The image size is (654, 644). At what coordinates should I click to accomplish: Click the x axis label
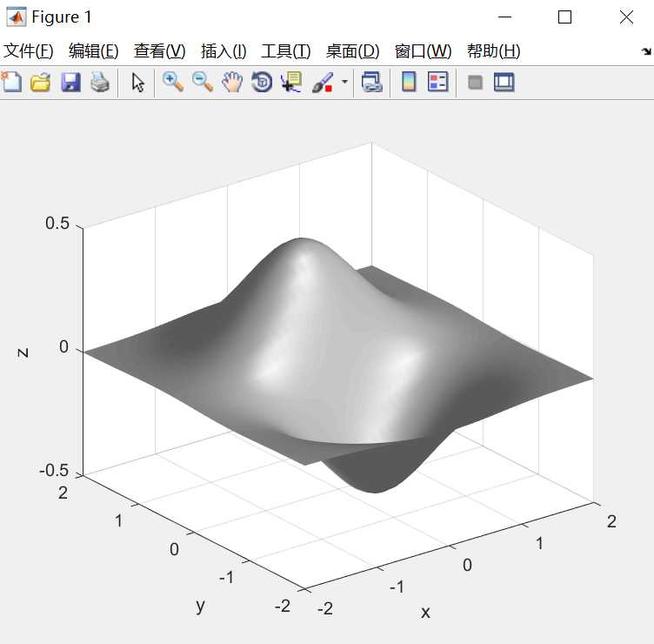pyautogui.click(x=425, y=613)
